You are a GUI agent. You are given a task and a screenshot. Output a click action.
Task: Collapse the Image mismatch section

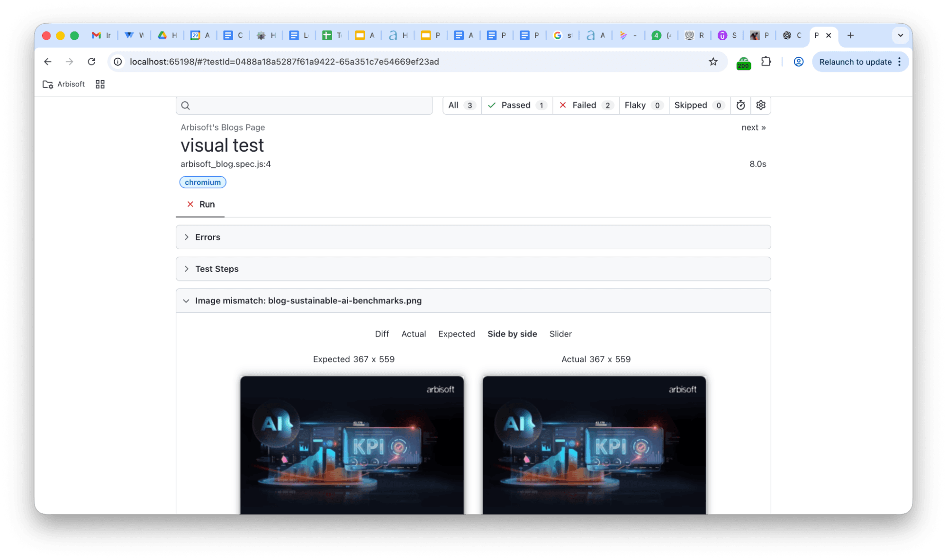coord(186,301)
